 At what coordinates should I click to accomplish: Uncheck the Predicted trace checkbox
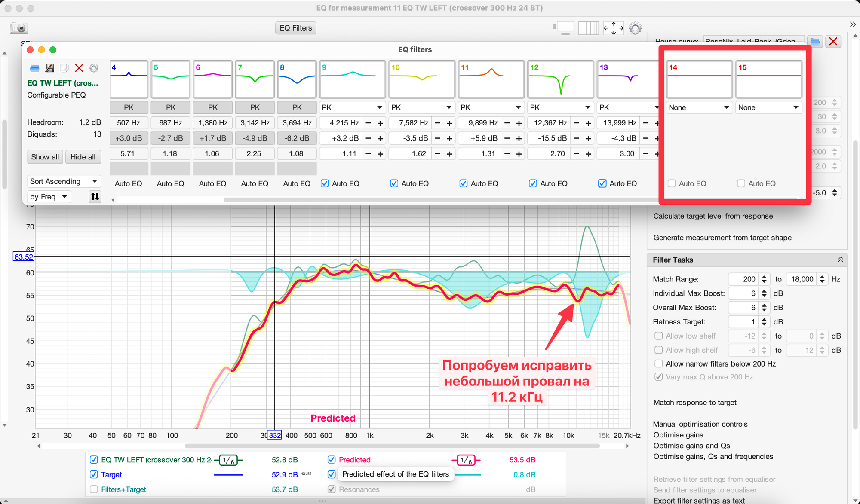coord(332,460)
